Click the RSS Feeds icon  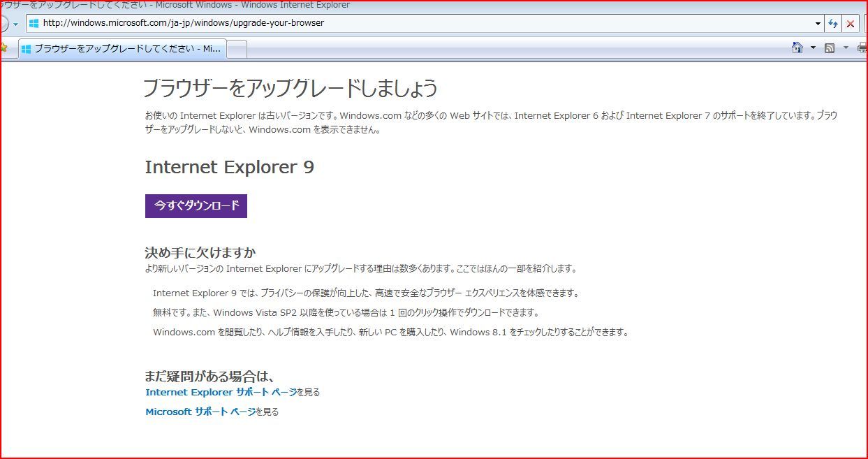click(830, 48)
